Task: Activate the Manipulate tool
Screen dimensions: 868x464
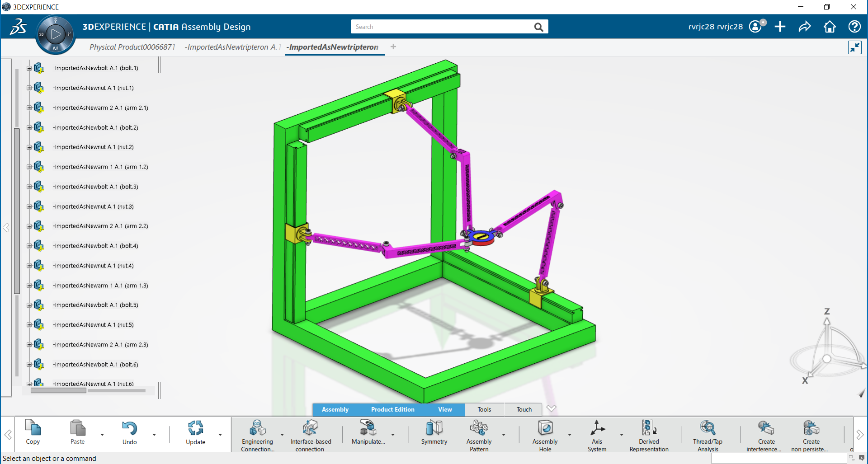Action: point(368,427)
